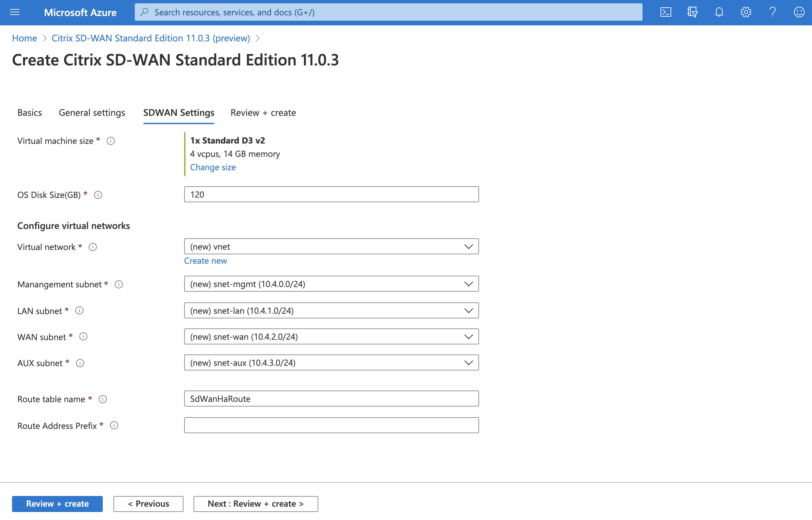The height and width of the screenshot is (520, 812).
Task: Click Review + create button
Action: 57,503
